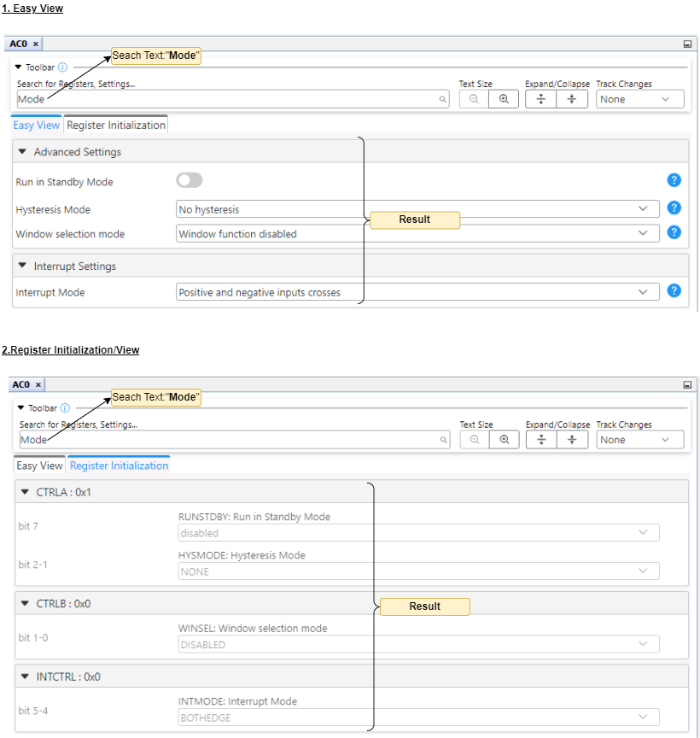This screenshot has width=700, height=738.
Task: Click zoom-in text size icon in top panel
Action: pos(504,99)
